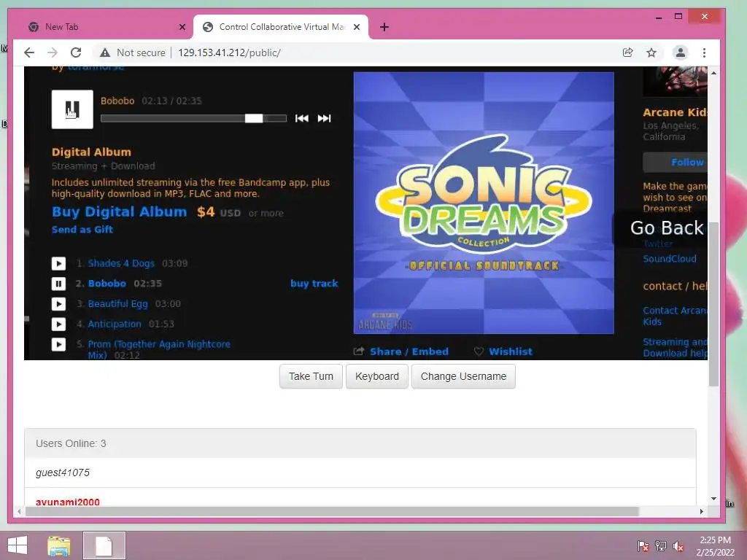Play track 5 Prom Nightcore Mix

pos(58,344)
